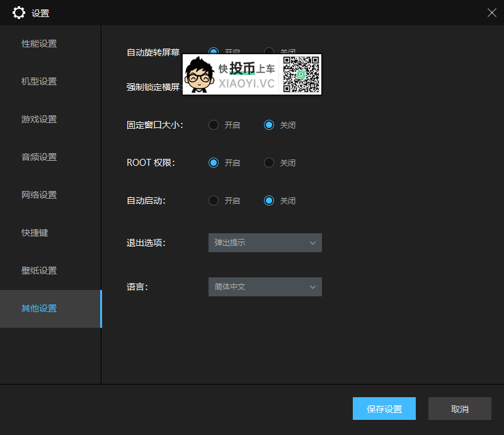The height and width of the screenshot is (435, 504).
Task: Switch to the 快捷键 tab
Action: click(x=35, y=233)
